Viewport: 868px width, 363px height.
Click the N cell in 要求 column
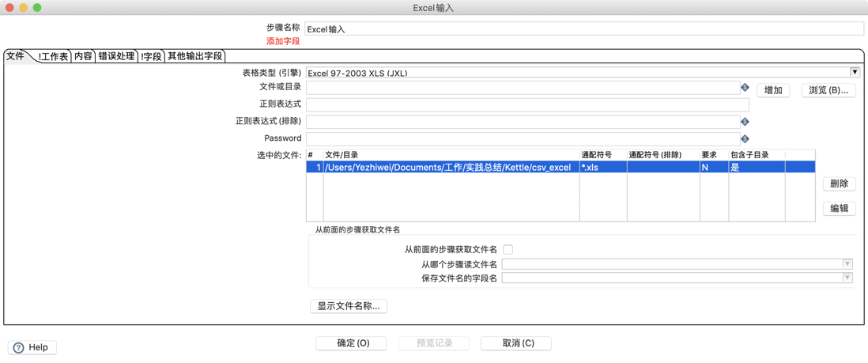click(x=714, y=168)
